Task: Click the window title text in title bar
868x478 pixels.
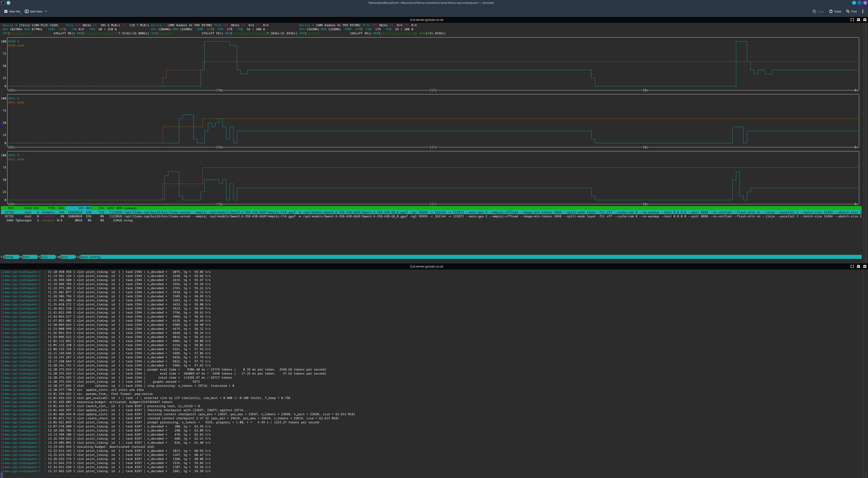Action: click(431, 3)
